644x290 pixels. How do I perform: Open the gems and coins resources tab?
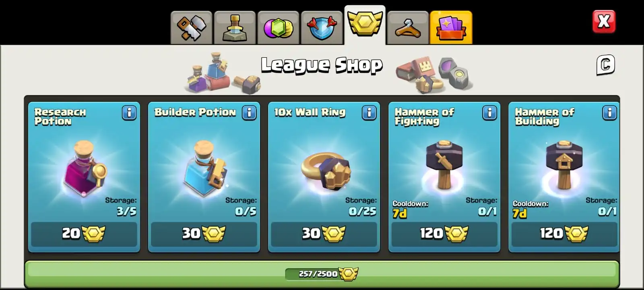point(278,27)
